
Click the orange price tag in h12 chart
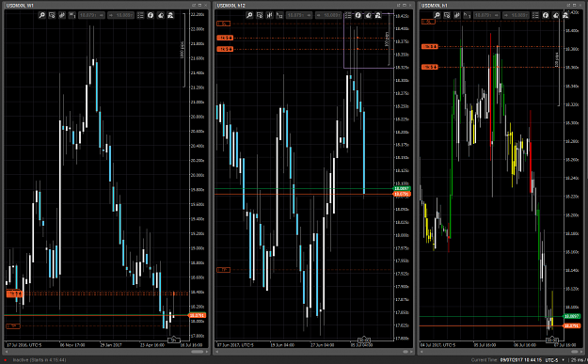[402, 194]
